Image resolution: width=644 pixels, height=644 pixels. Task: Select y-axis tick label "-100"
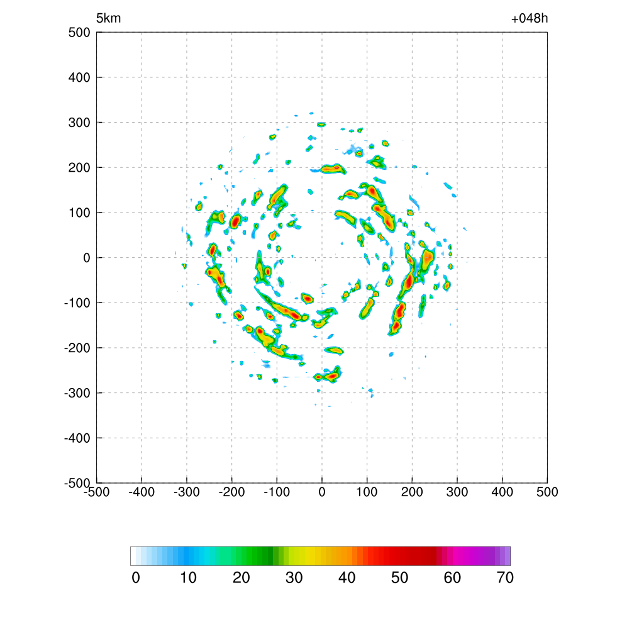77,303
